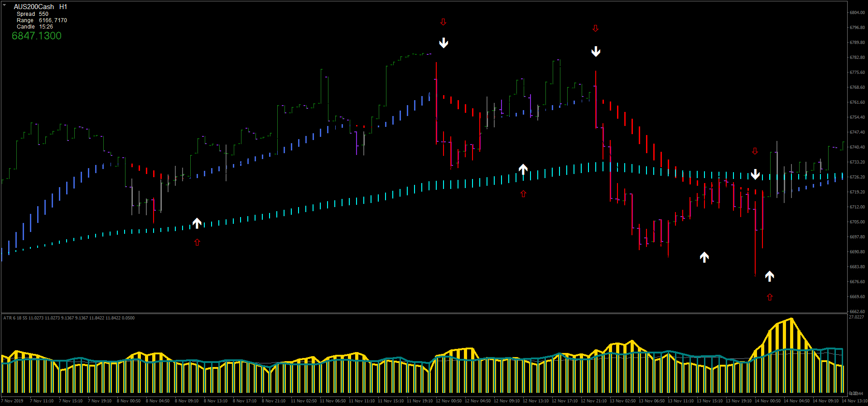Click the 14 Nov 09:10 time label
The height and width of the screenshot is (406, 868).
(826, 401)
